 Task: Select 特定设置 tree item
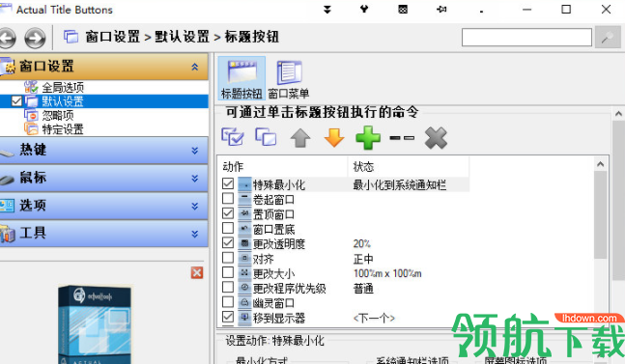[x=63, y=129]
